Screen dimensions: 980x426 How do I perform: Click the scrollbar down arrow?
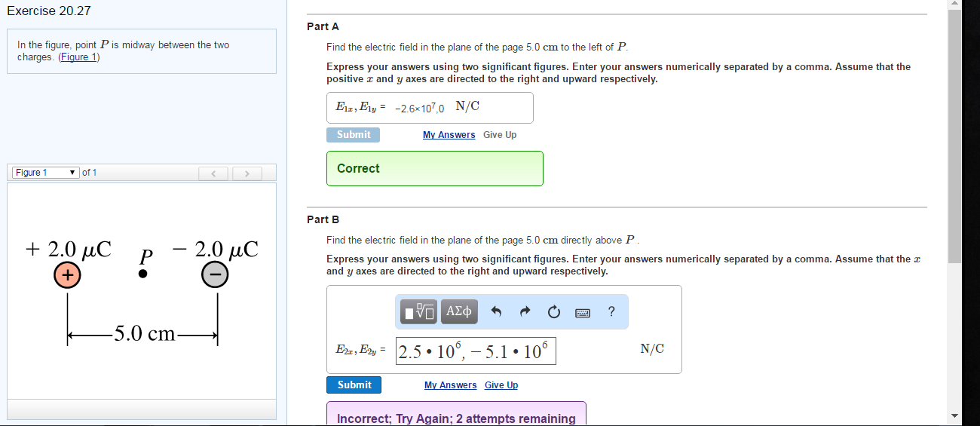[954, 415]
